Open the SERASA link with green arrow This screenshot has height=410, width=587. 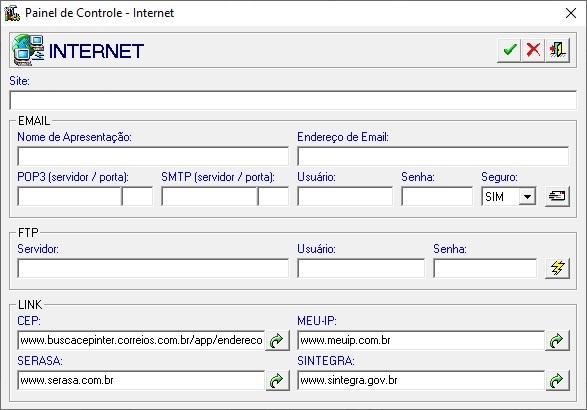click(277, 380)
